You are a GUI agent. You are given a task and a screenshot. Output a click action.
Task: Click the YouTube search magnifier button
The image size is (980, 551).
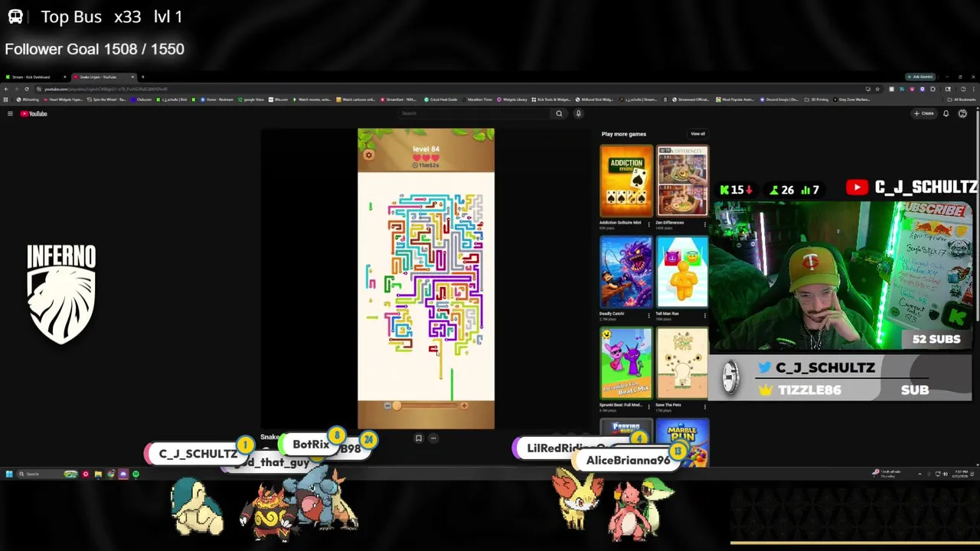tap(559, 113)
